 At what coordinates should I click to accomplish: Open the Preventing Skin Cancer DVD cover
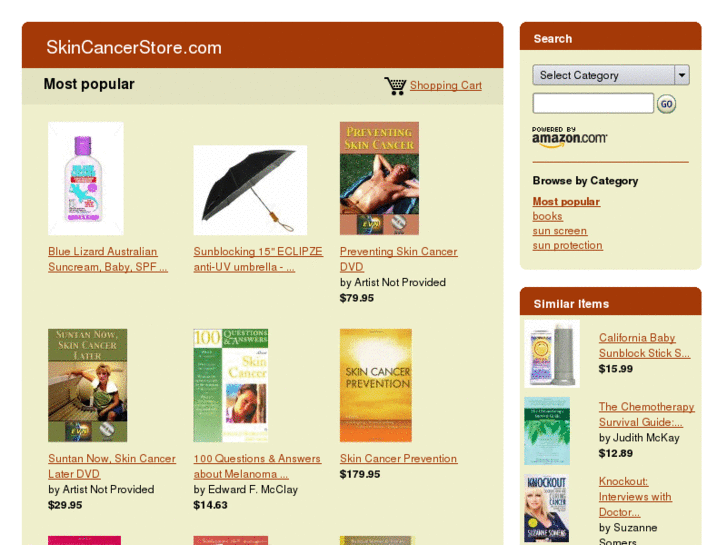coord(379,179)
